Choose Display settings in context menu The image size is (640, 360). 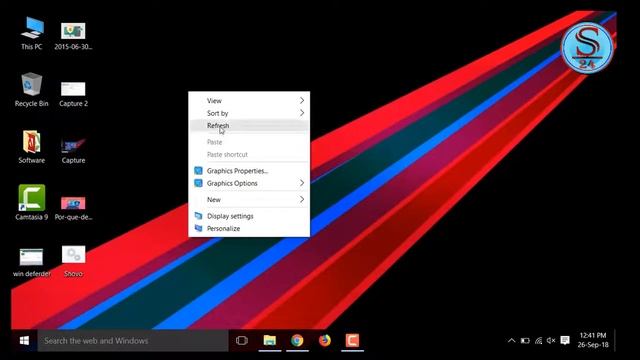(249, 216)
